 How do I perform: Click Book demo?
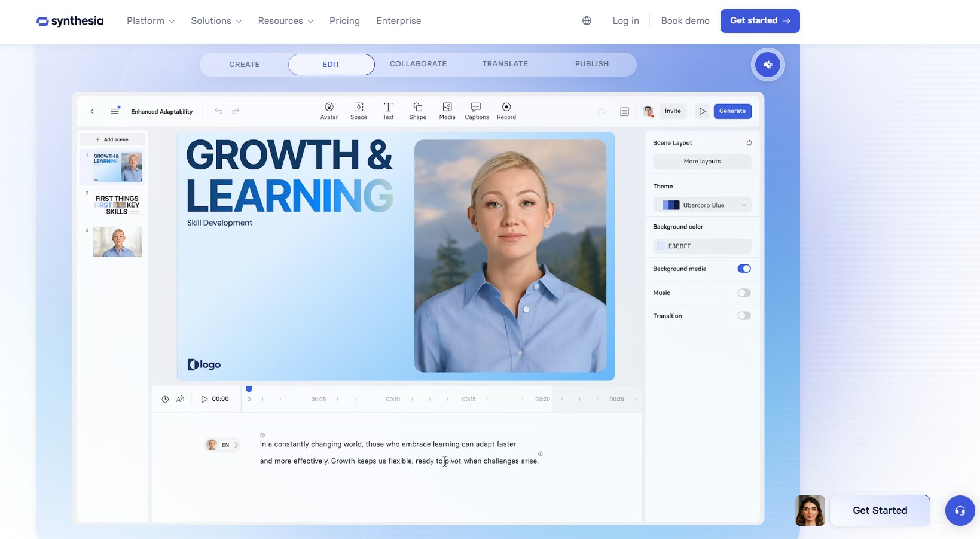(685, 21)
